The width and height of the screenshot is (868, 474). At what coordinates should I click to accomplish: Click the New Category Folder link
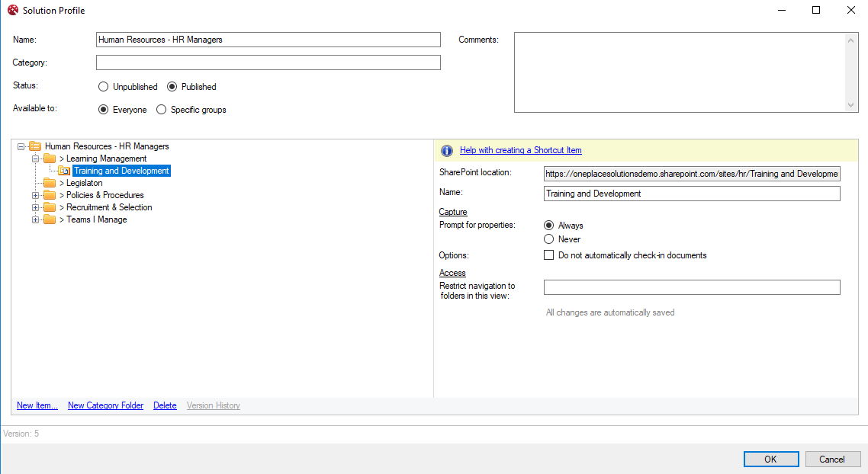pyautogui.click(x=105, y=405)
